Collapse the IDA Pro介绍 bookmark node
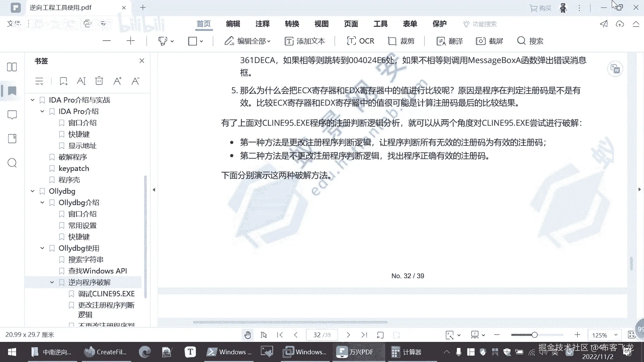 point(42,111)
